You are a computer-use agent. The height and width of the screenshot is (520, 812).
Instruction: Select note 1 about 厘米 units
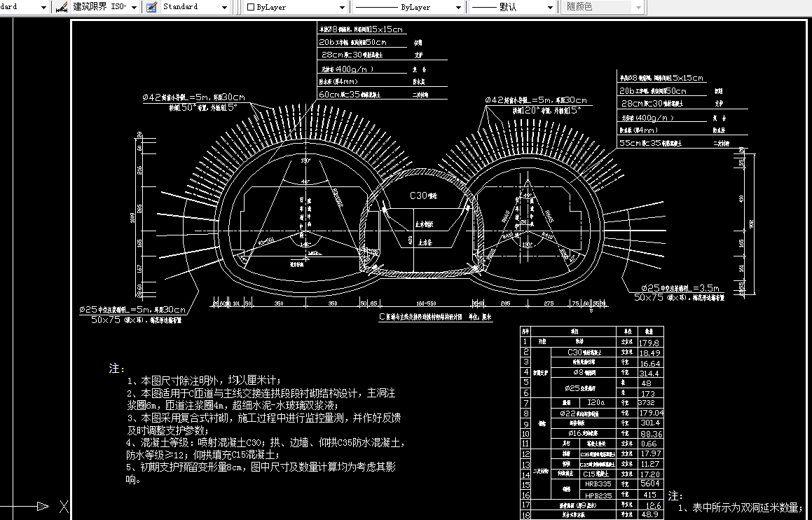[x=203, y=381]
